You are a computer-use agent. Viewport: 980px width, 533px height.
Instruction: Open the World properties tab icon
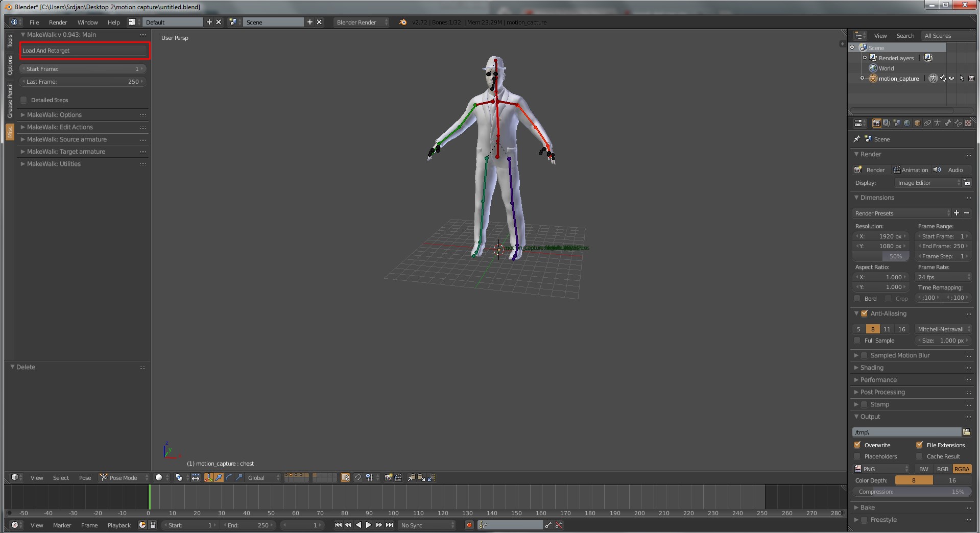pyautogui.click(x=906, y=123)
